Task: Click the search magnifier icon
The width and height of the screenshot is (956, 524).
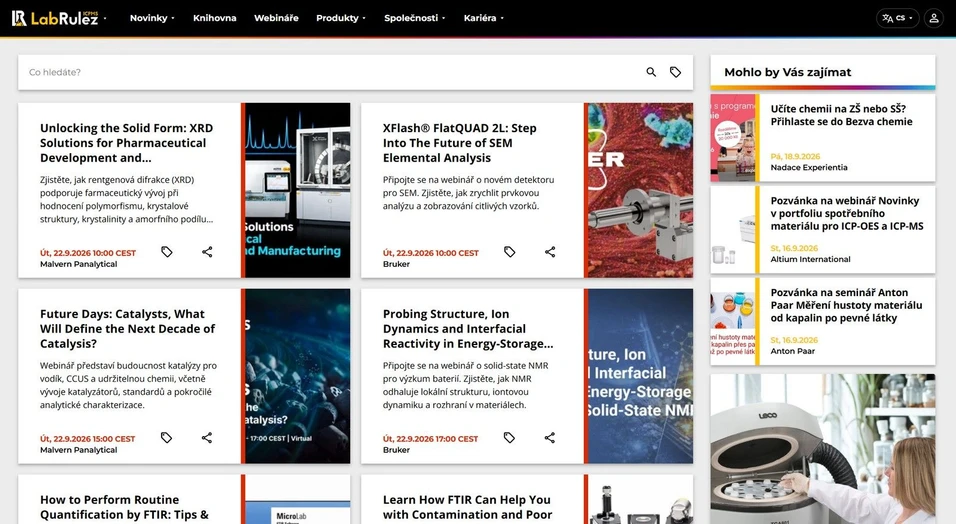Action: click(651, 72)
